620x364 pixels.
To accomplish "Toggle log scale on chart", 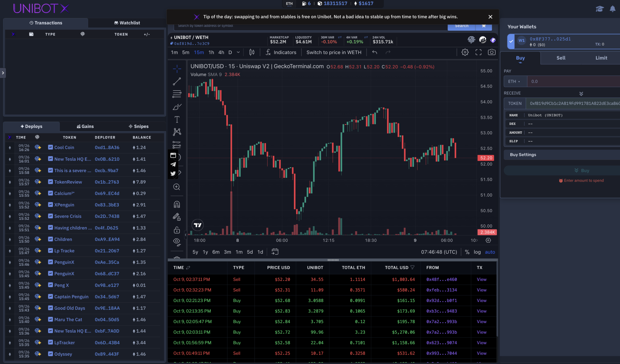I will coord(477,252).
